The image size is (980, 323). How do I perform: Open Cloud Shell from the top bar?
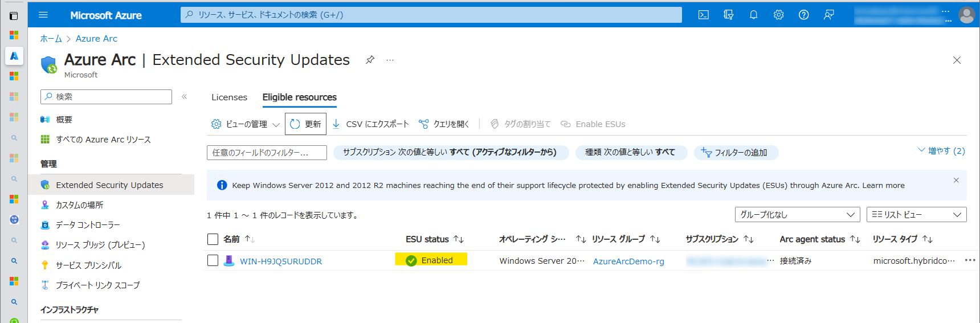(x=704, y=15)
